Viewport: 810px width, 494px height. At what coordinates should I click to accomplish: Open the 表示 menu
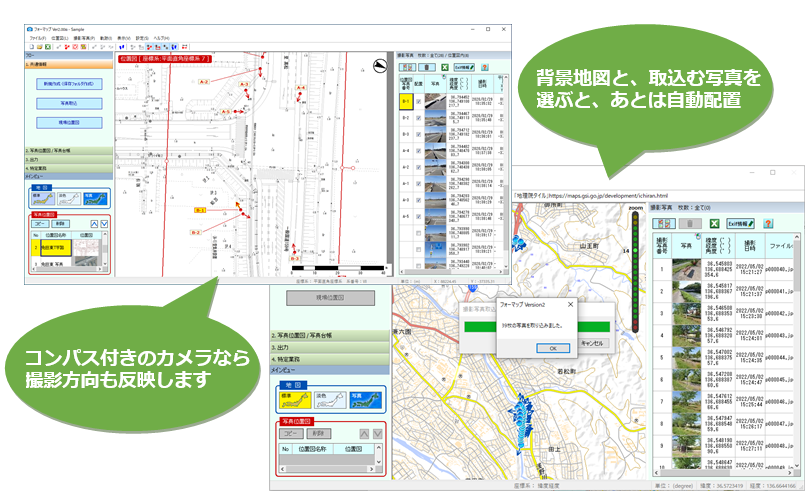[123, 38]
